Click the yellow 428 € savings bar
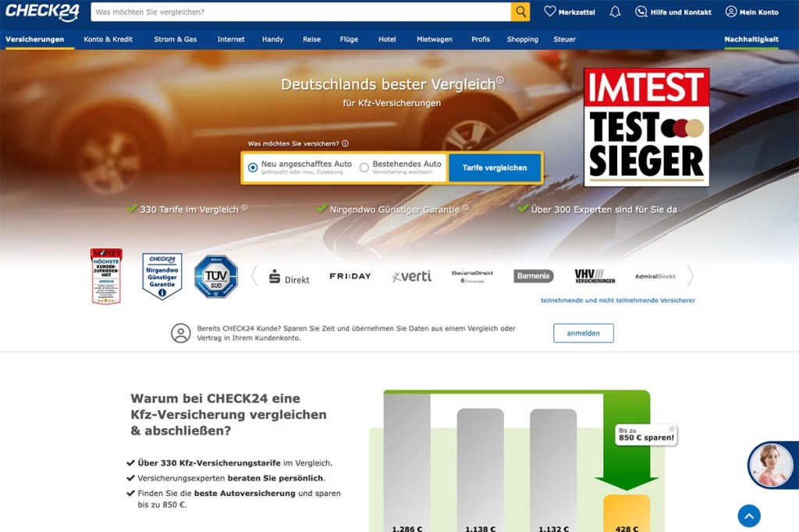This screenshot has width=799, height=532. click(627, 513)
